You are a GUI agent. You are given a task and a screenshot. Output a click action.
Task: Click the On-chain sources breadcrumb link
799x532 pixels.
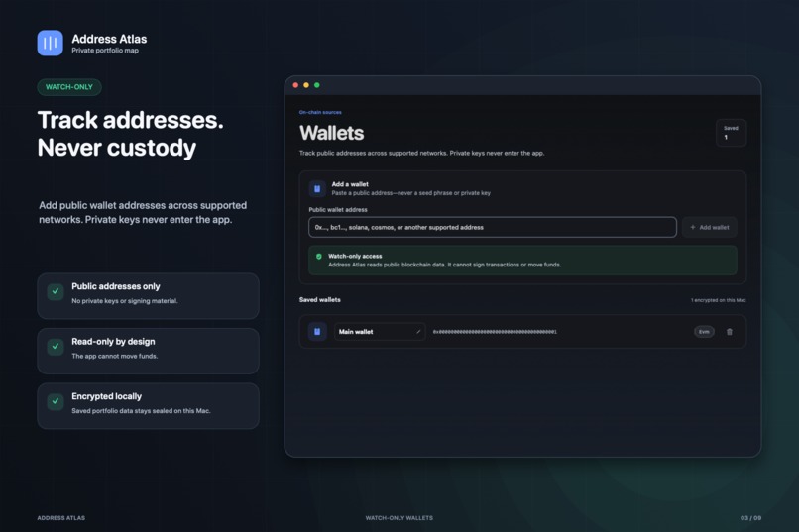pyautogui.click(x=320, y=112)
